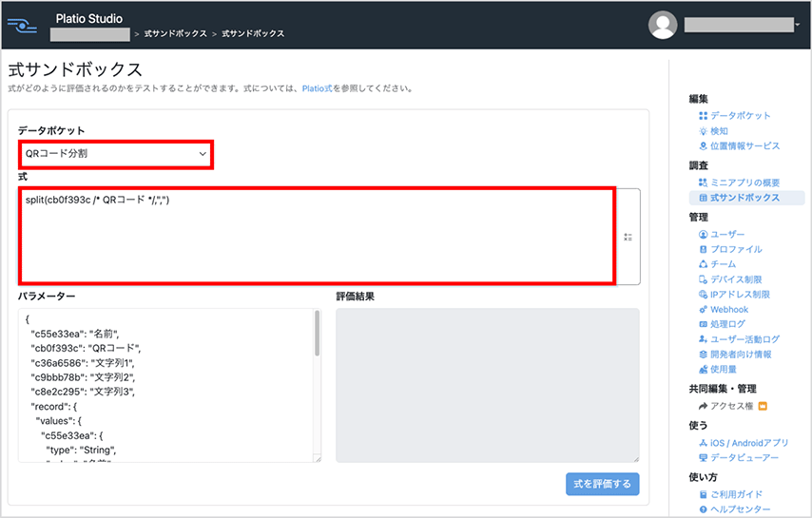
Task: Click the パラメーター panel scrollbar
Action: [x=317, y=335]
